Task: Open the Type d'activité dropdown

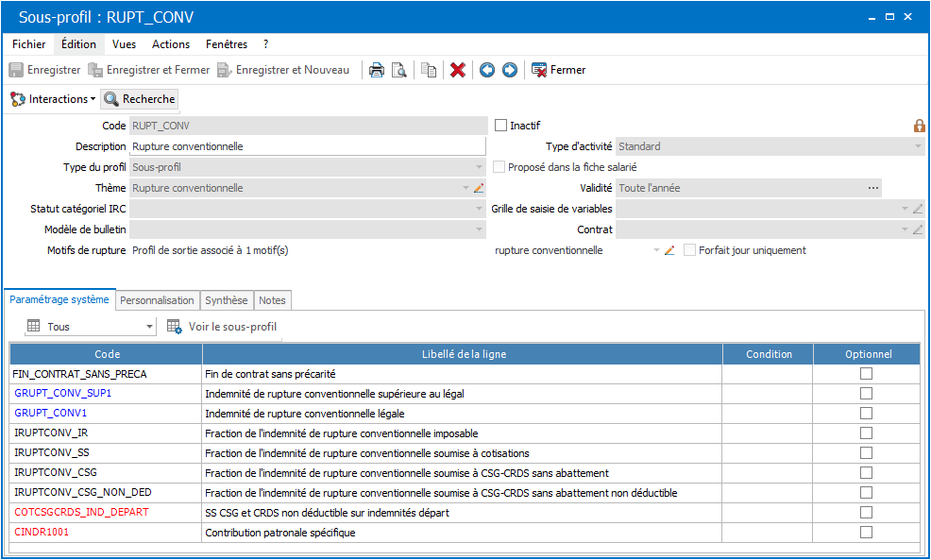Action: 918,146
